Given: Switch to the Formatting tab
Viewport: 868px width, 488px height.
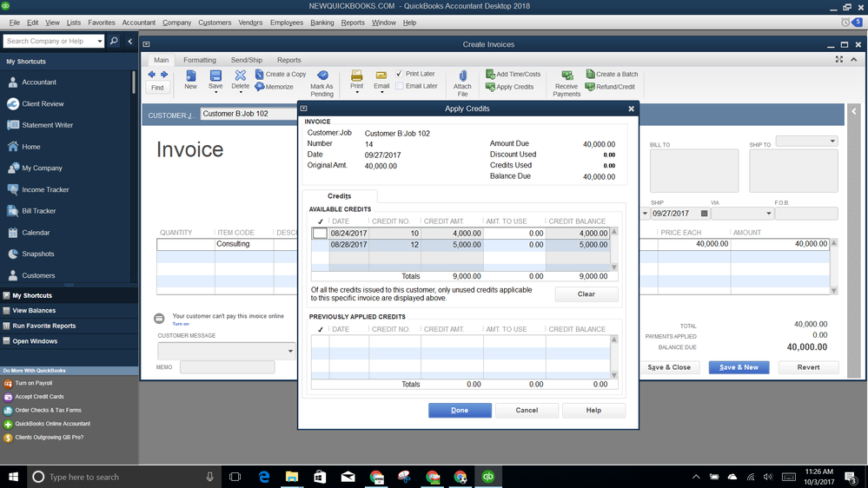Looking at the screenshot, I should 200,60.
